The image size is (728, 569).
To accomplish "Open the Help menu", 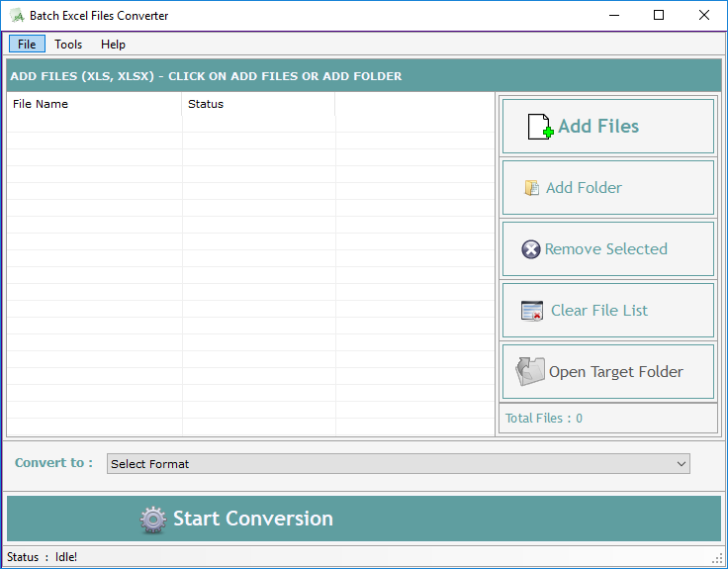I will pos(113,45).
